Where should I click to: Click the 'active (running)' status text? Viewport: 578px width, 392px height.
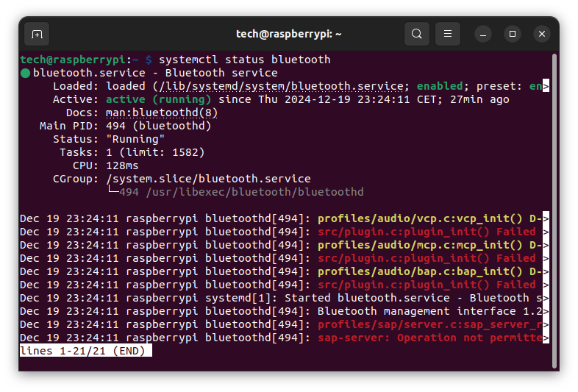click(159, 99)
